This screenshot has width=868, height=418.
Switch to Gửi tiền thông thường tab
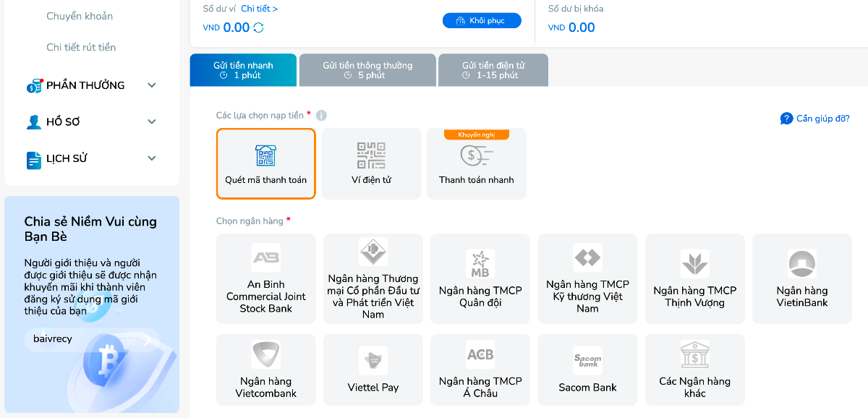367,70
